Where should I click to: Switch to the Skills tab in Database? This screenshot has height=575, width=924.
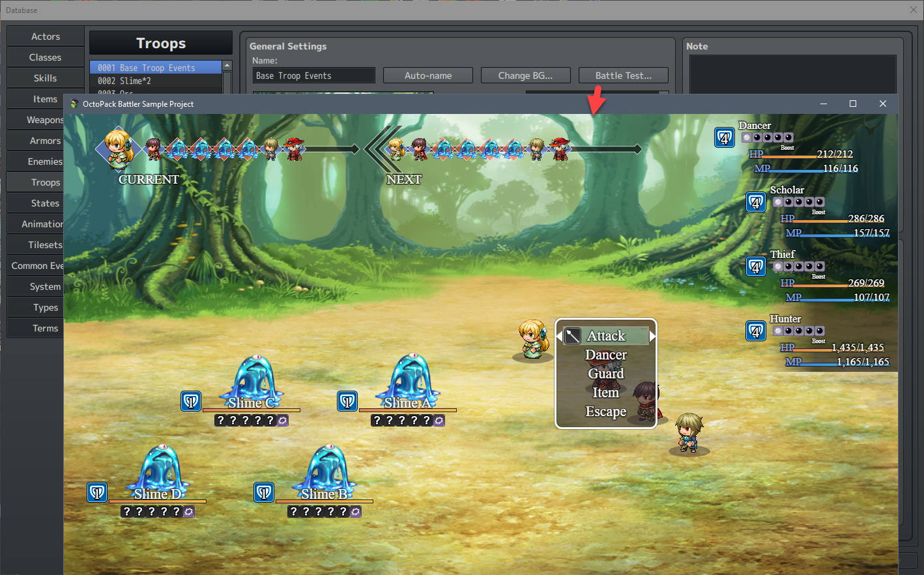tap(46, 78)
